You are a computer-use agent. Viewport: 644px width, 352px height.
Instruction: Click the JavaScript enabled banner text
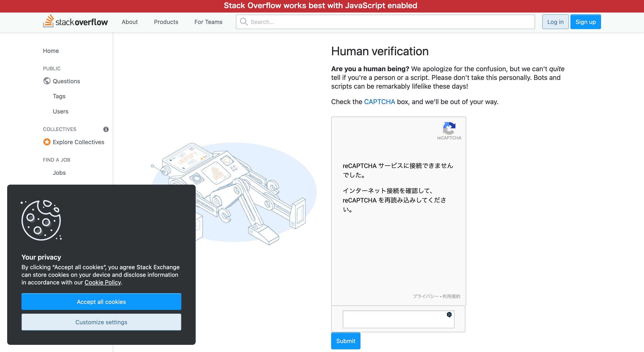pos(320,6)
